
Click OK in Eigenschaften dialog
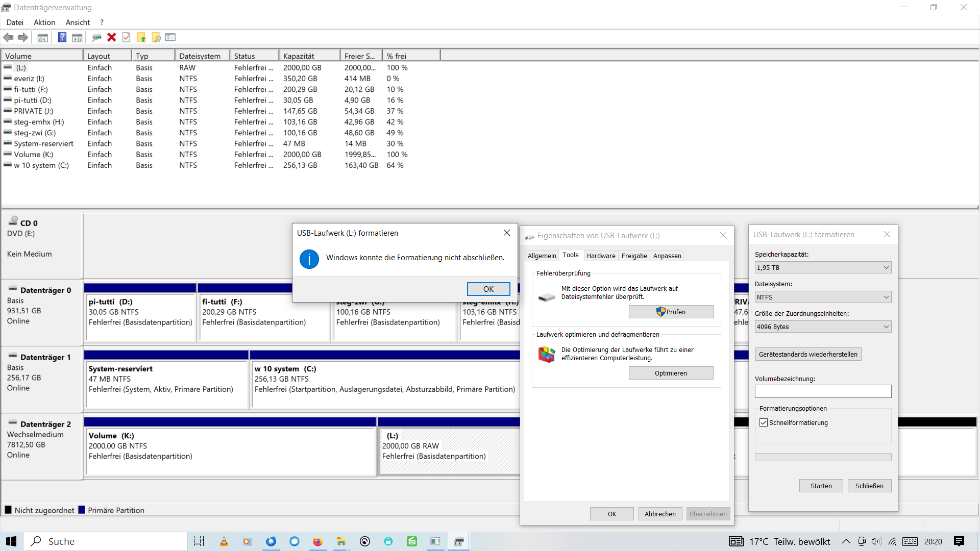pos(611,514)
